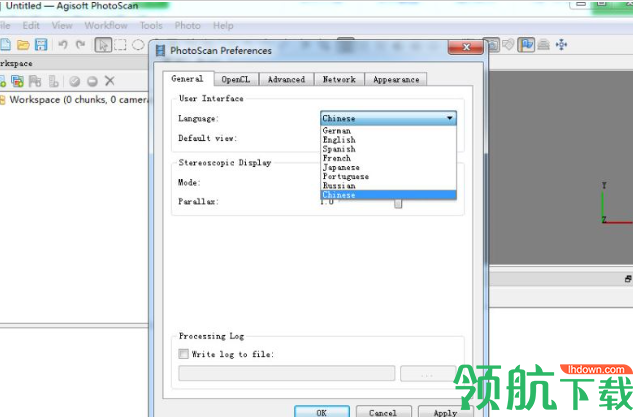Click the Show shapes toolbar icon
The width and height of the screenshot is (633, 417).
click(x=509, y=44)
